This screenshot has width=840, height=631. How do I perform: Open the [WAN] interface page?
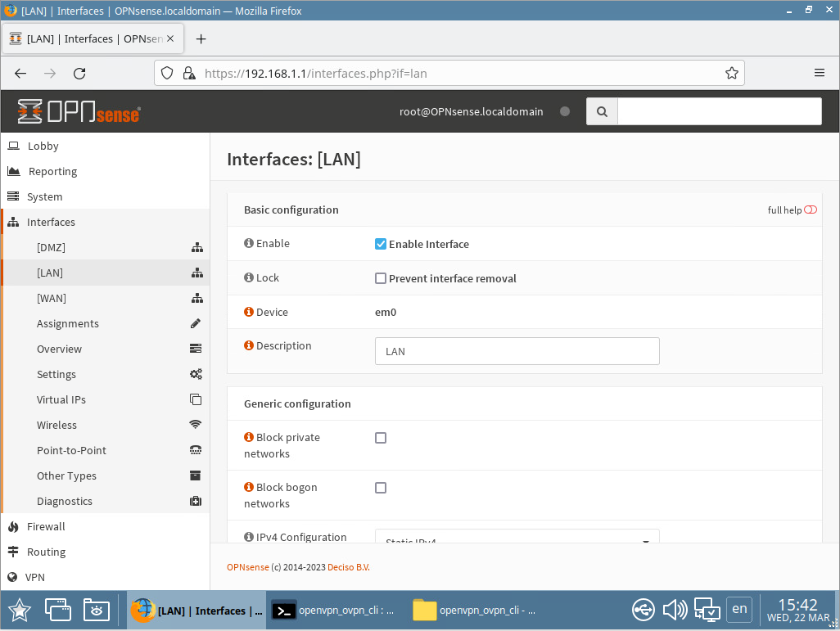click(52, 298)
